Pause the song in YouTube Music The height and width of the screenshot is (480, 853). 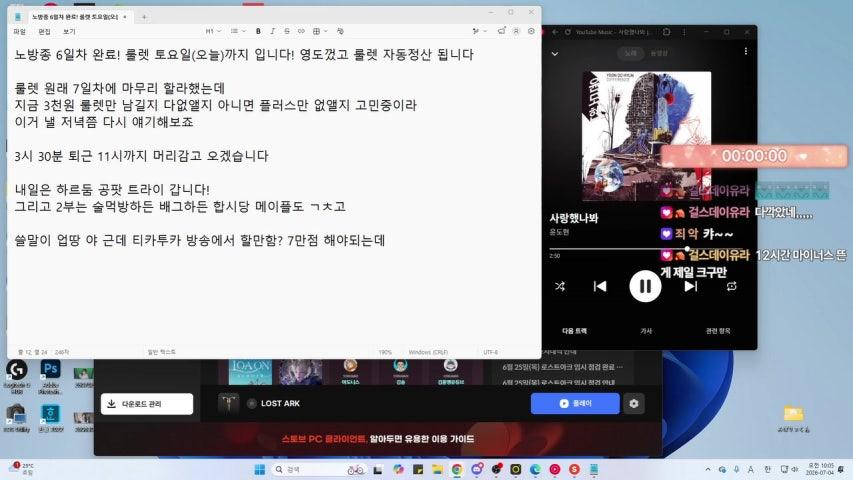(x=645, y=286)
